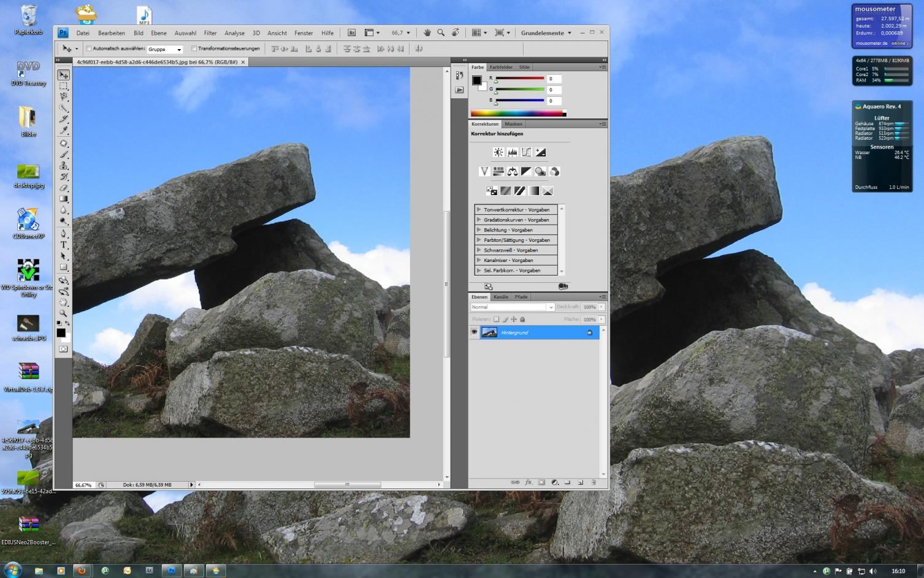Click the green G color slider
Image resolution: width=924 pixels, height=578 pixels.
[x=519, y=90]
